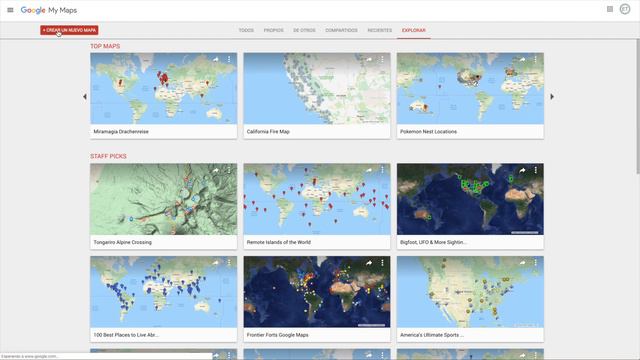Click America's Ultimate Sports title
The height and width of the screenshot is (360, 640).
[432, 335]
